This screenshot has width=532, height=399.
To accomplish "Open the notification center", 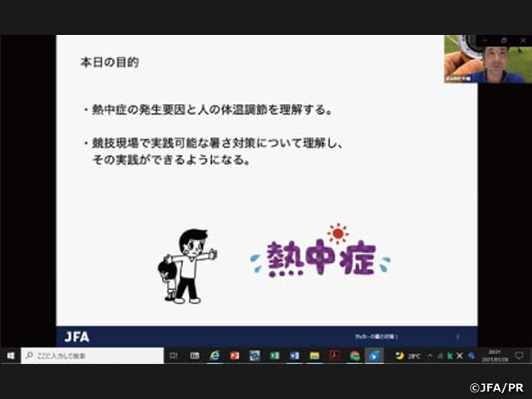I will pyautogui.click(x=520, y=355).
